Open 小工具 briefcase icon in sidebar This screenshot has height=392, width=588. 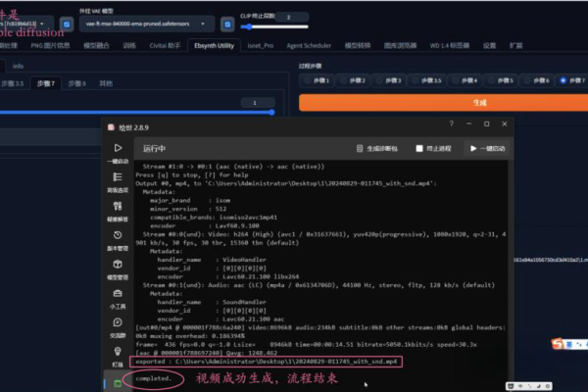pos(118,293)
